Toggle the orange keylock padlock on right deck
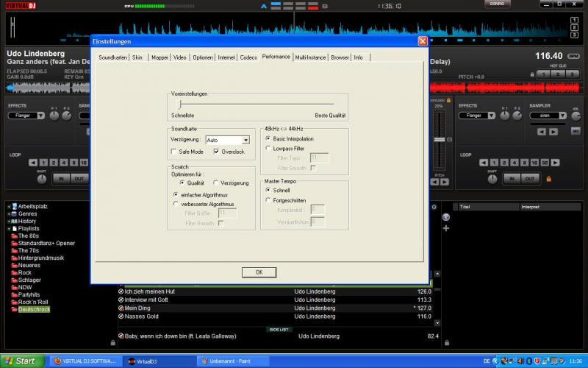 point(448,100)
